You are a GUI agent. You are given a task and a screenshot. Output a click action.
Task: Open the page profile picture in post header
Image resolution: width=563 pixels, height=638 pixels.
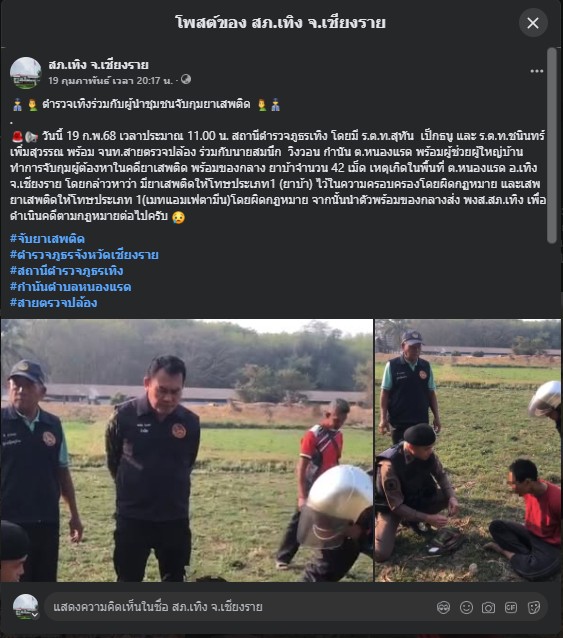[x=26, y=73]
